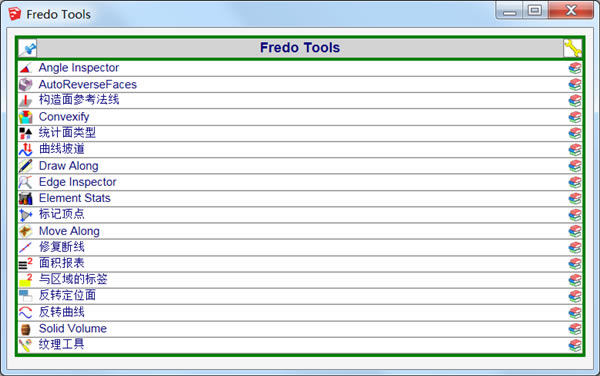This screenshot has height=376, width=600.
Task: Click the Angle Inspector tool icon
Action: pyautogui.click(x=26, y=68)
